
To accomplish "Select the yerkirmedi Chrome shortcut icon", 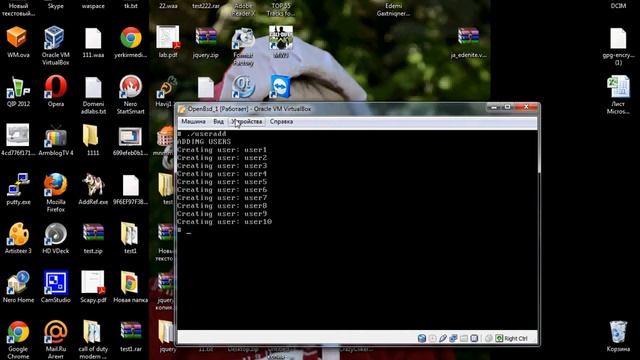I will (x=131, y=42).
